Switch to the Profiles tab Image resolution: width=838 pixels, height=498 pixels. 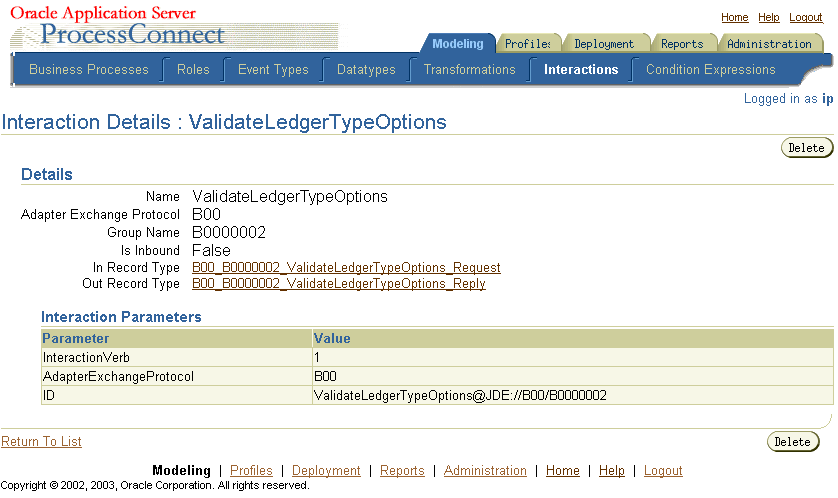pos(527,44)
